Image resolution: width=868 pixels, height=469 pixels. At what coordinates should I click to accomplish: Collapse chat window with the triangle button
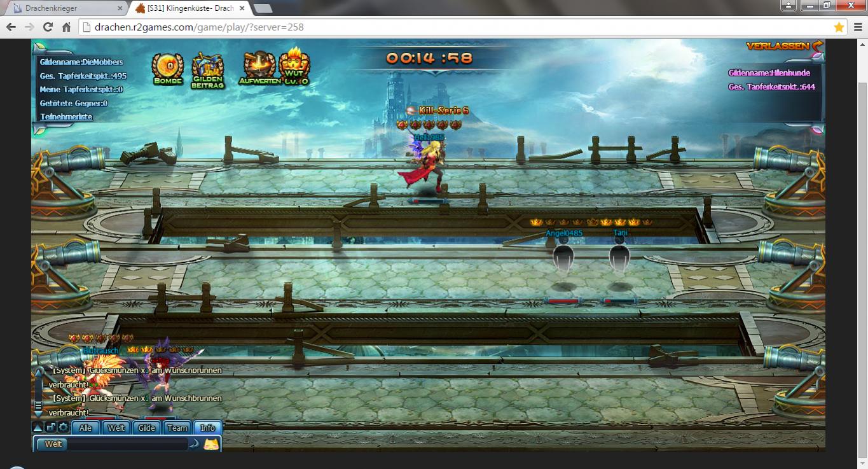tap(38, 428)
